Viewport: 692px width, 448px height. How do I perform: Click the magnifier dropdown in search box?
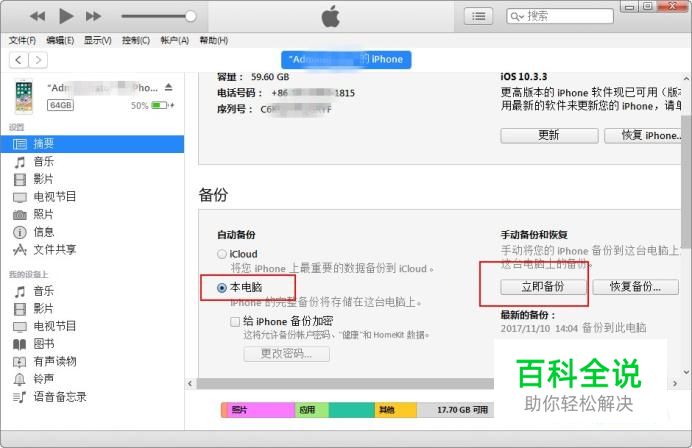[x=517, y=17]
